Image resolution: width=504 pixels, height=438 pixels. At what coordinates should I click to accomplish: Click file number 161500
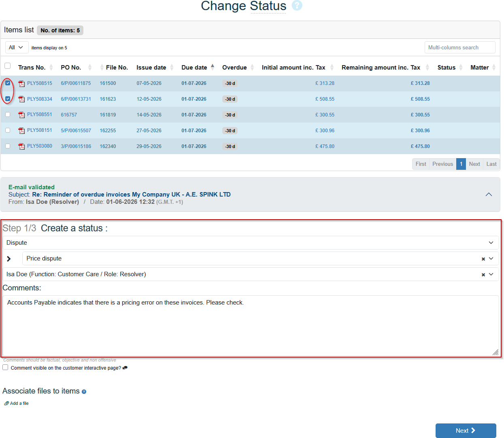click(108, 83)
